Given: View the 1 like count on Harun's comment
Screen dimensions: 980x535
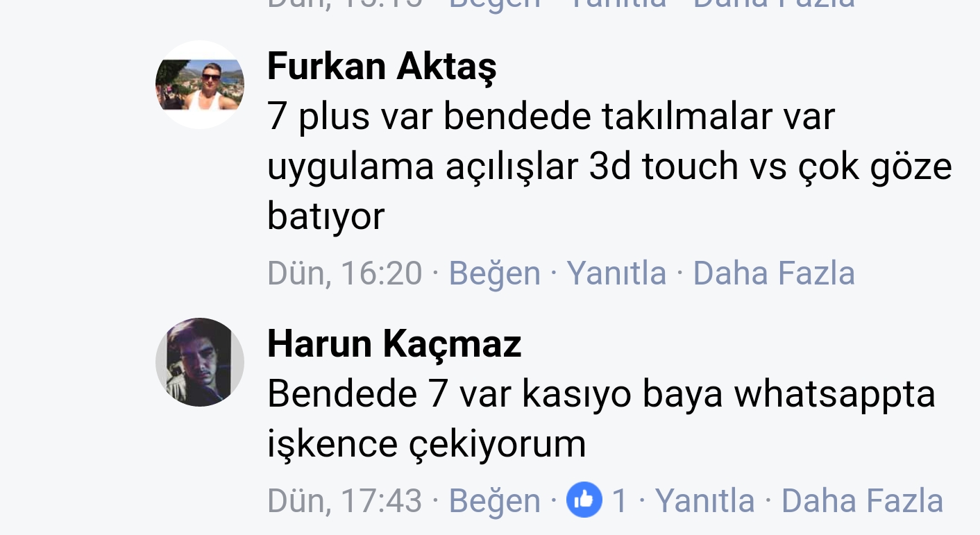Looking at the screenshot, I should pos(619,501).
